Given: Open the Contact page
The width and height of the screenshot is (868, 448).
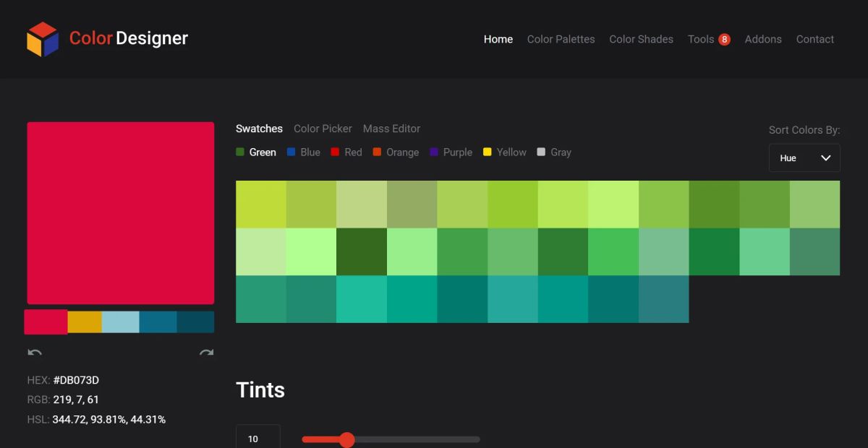Looking at the screenshot, I should coord(815,39).
